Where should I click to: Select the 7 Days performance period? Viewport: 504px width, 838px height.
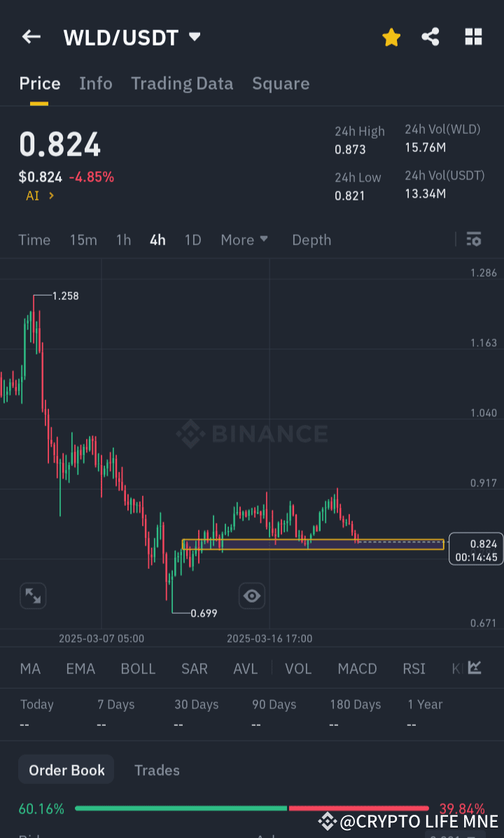coord(115,704)
